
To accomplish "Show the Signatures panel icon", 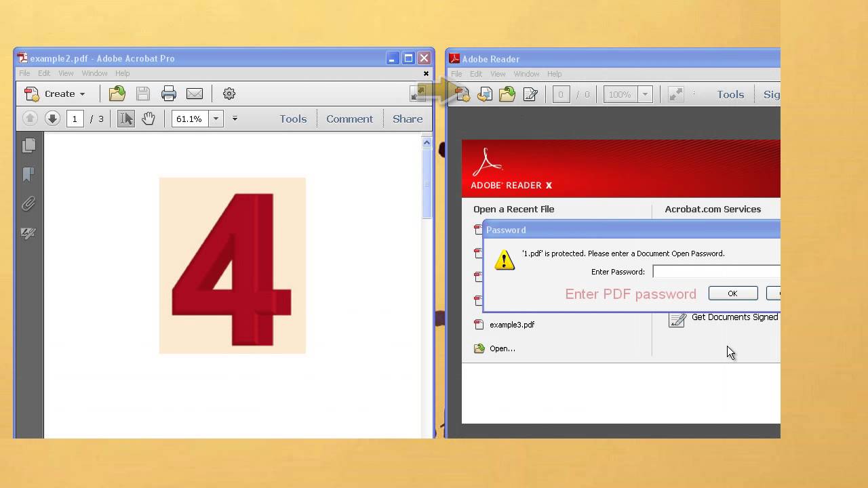I will (x=28, y=232).
